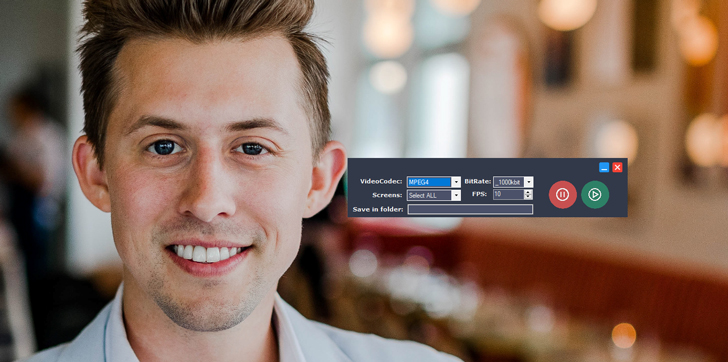This screenshot has height=362, width=728.
Task: Expand the Screens dropdown arrow
Action: click(x=456, y=195)
